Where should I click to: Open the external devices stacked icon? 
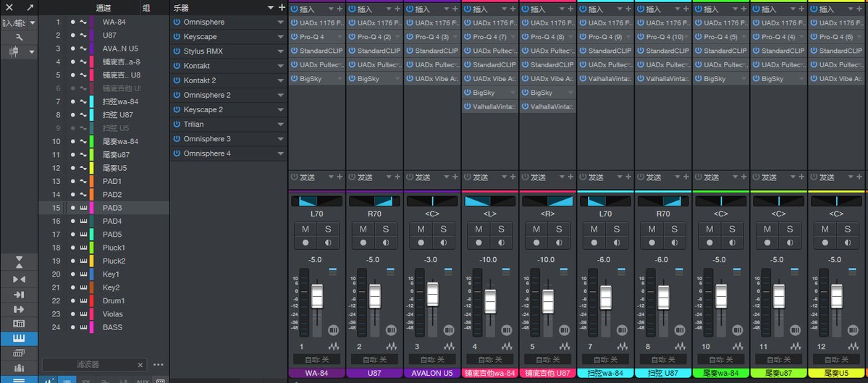19,353
